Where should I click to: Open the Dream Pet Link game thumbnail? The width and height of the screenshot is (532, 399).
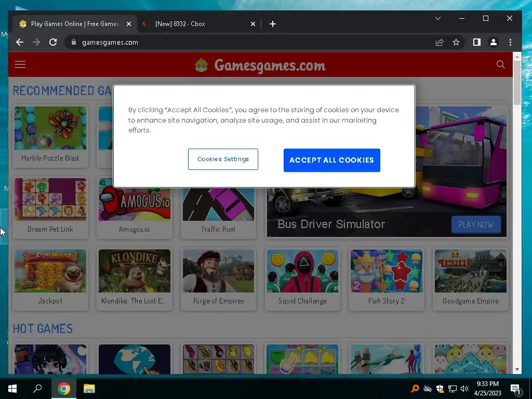tap(50, 200)
